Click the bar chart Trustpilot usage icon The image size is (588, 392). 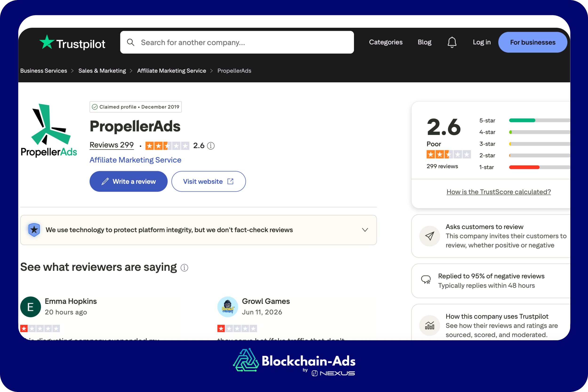click(x=429, y=325)
